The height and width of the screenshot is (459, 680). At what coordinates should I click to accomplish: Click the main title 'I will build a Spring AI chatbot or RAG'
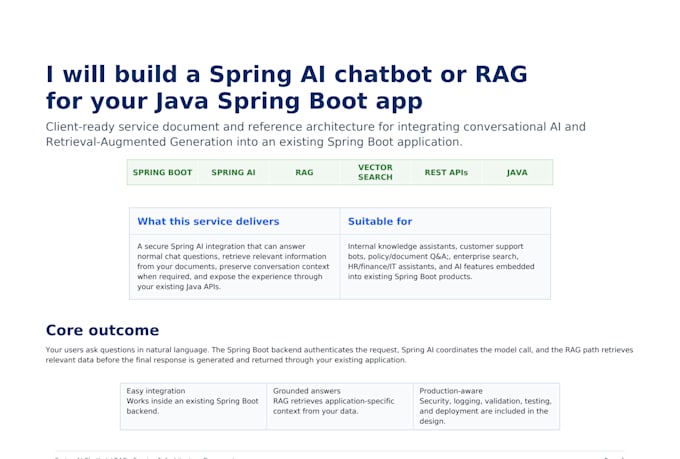[287, 74]
